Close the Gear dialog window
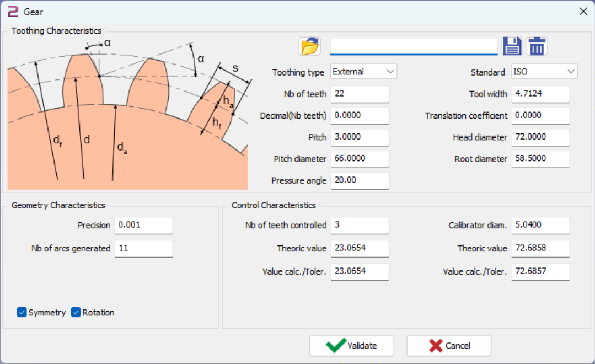 pos(582,12)
